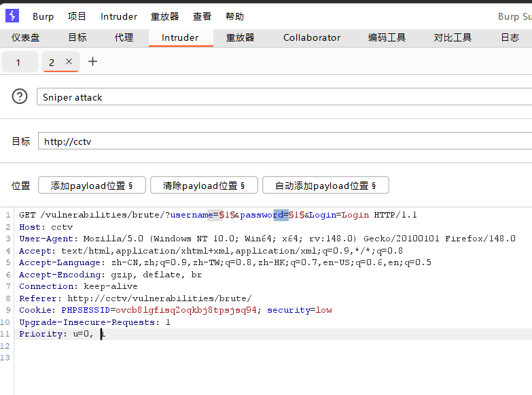
Task: Open the 重放器 menu in menu bar
Action: click(164, 16)
